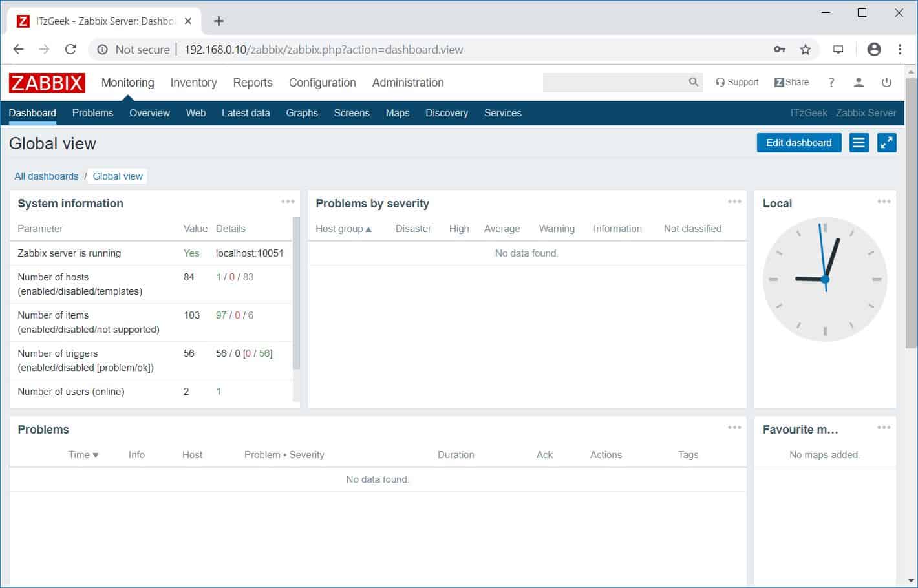This screenshot has height=588, width=918.
Task: Click the Not secure site info icon
Action: [x=102, y=50]
